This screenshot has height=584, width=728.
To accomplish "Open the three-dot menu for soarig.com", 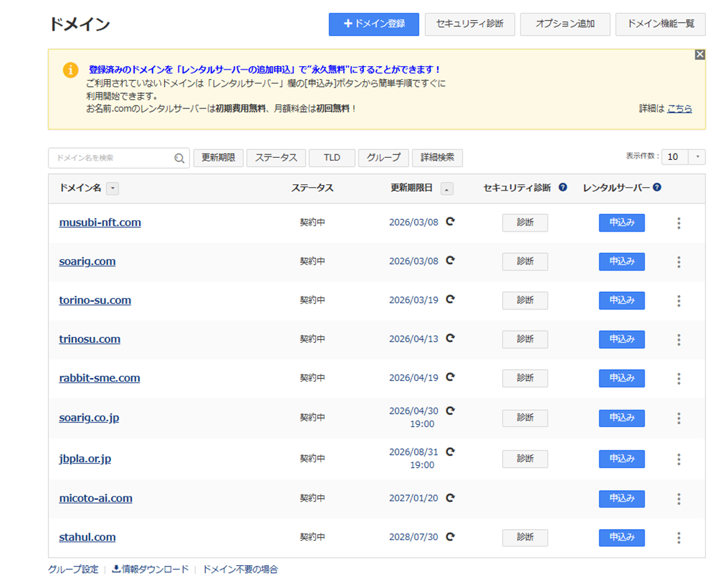I will tap(679, 262).
